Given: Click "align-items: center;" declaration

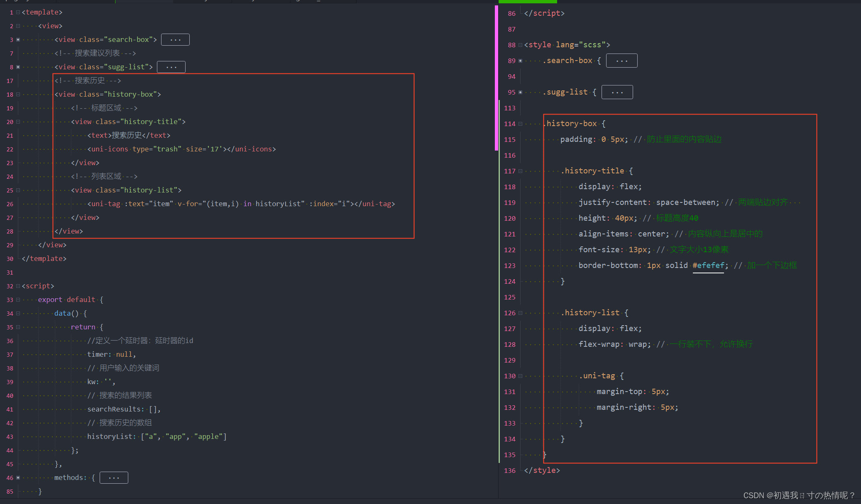Looking at the screenshot, I should pyautogui.click(x=624, y=234).
